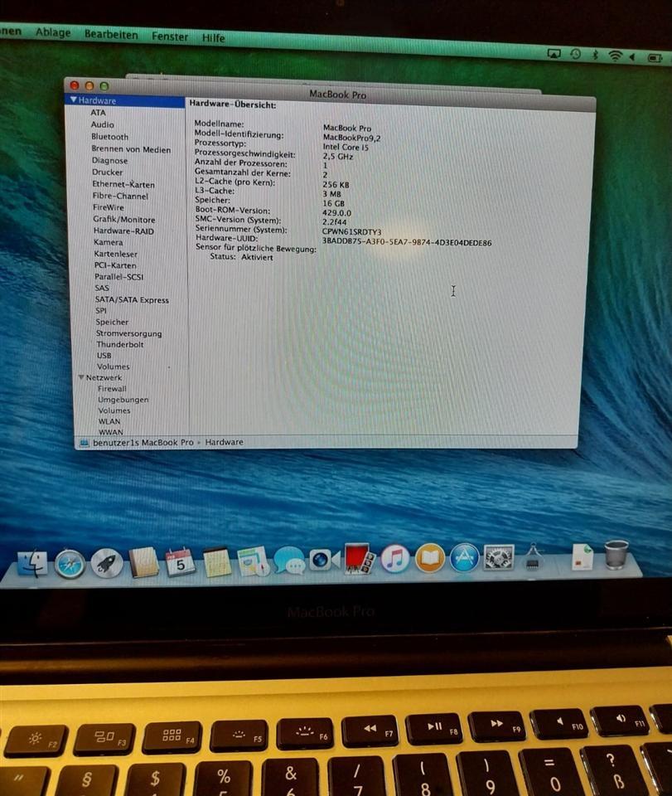Open the Bearbeiten menu
The height and width of the screenshot is (796, 672).
(x=111, y=35)
